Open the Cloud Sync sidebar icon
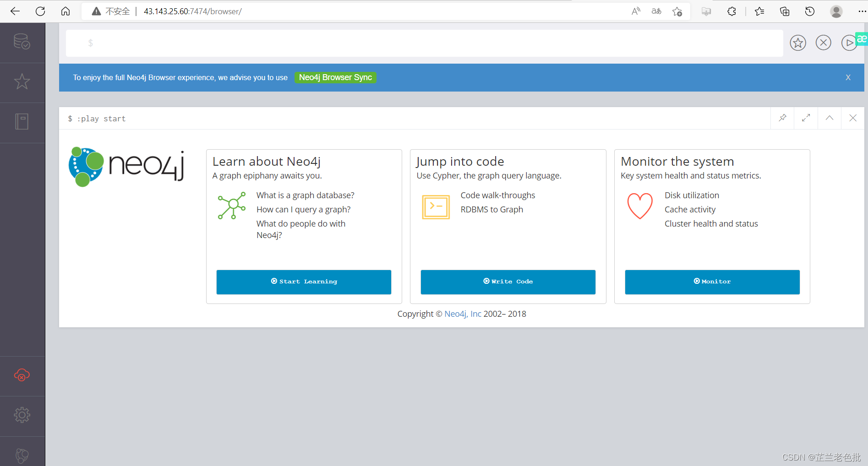The height and width of the screenshot is (466, 868). (x=22, y=375)
